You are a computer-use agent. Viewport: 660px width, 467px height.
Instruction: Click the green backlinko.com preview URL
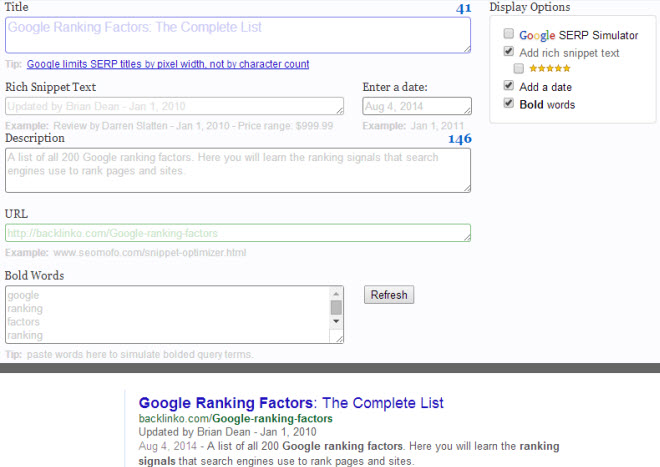tap(235, 419)
